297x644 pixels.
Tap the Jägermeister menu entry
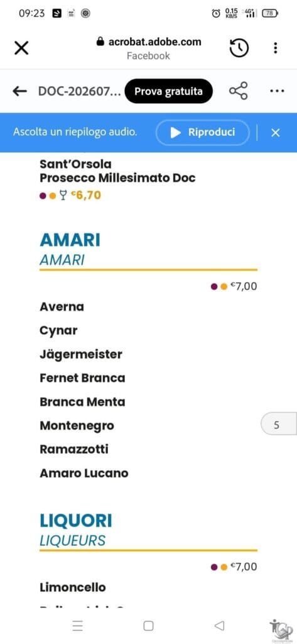click(x=81, y=355)
